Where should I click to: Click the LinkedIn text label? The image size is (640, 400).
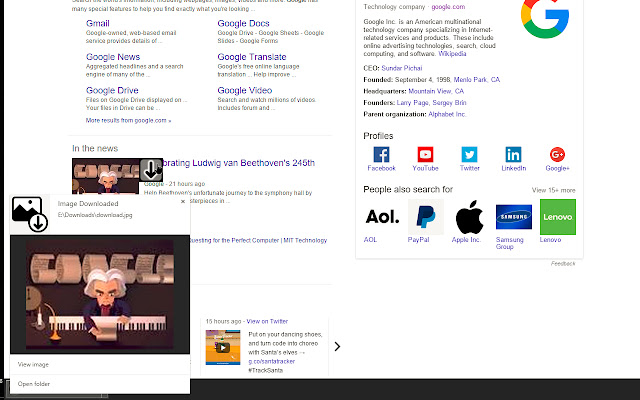pos(513,168)
